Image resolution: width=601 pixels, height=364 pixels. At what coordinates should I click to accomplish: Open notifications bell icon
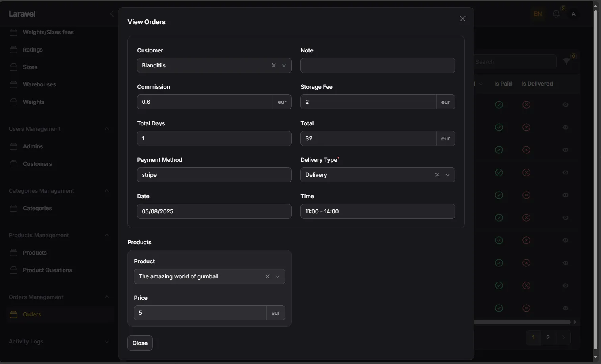click(x=556, y=14)
